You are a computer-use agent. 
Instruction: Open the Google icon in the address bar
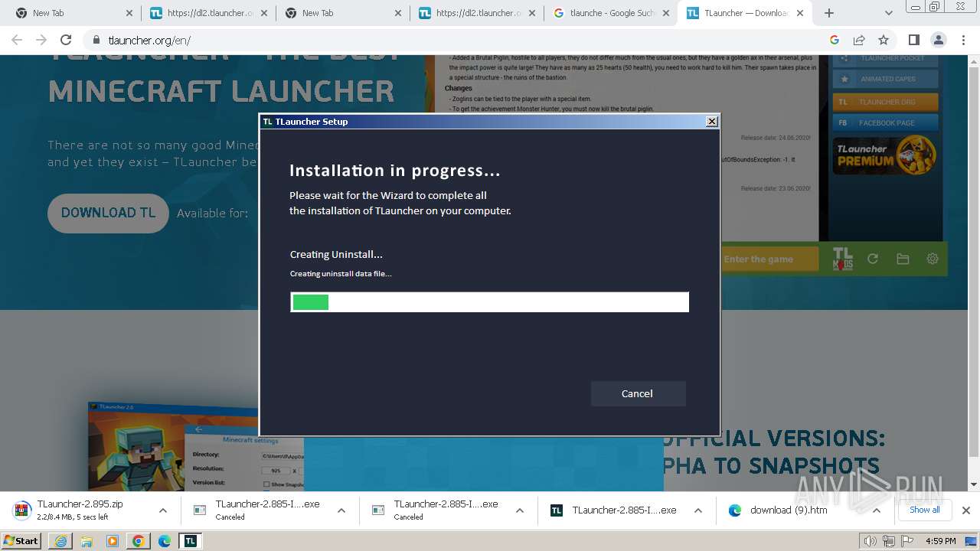(x=835, y=40)
